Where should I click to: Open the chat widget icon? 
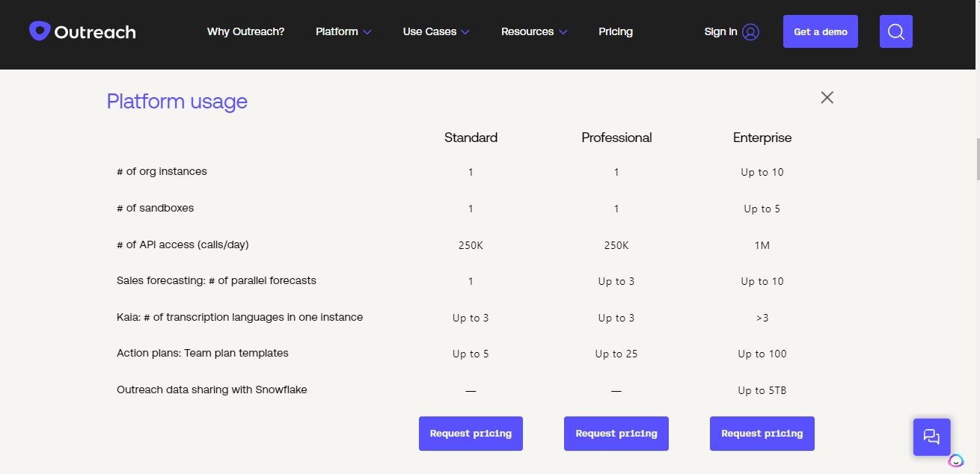click(x=931, y=437)
